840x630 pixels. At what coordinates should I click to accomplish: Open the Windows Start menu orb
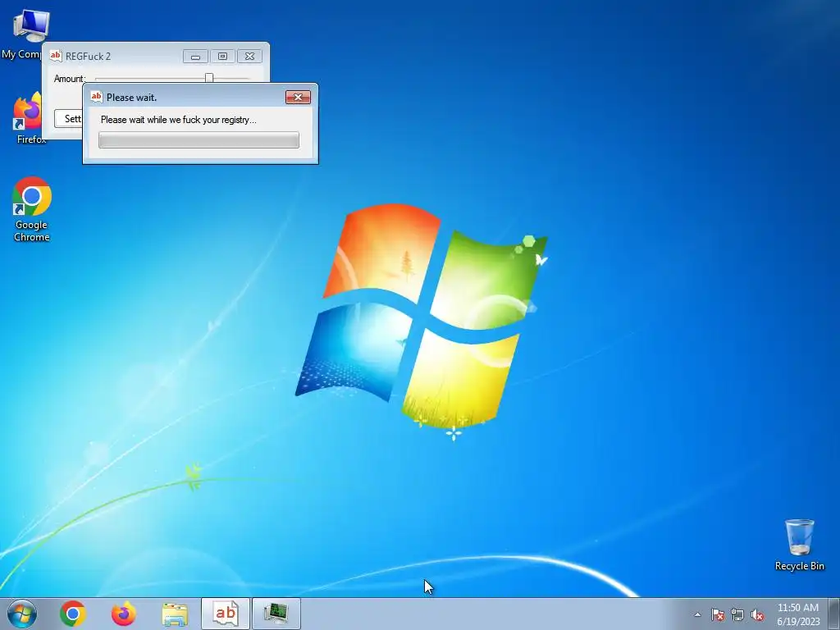point(22,614)
